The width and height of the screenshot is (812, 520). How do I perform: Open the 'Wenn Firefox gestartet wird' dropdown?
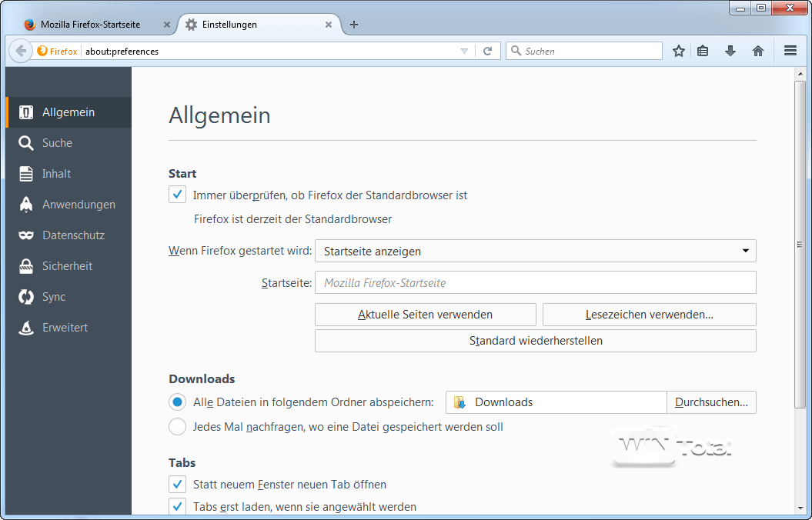pyautogui.click(x=535, y=251)
